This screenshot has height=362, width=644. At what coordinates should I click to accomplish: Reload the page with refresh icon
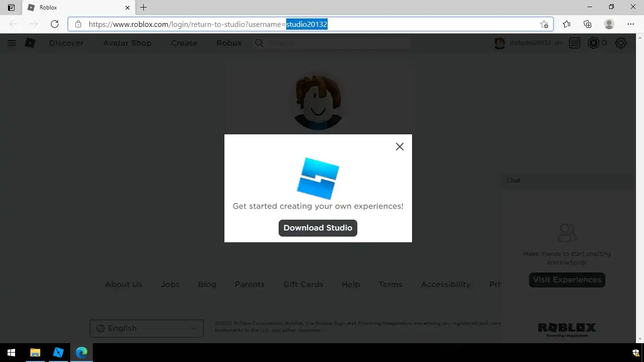click(x=55, y=24)
